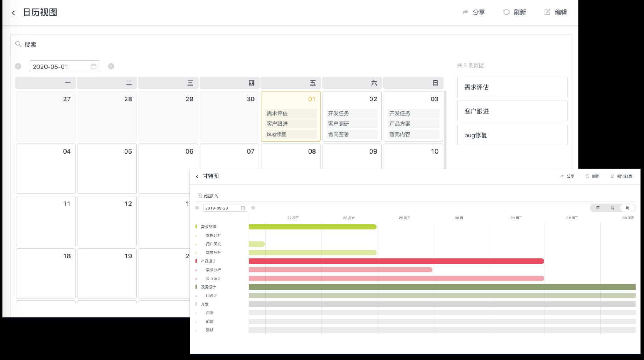Click the calendar vertical scrollbar
This screenshot has width=644, height=360.
coord(445,130)
